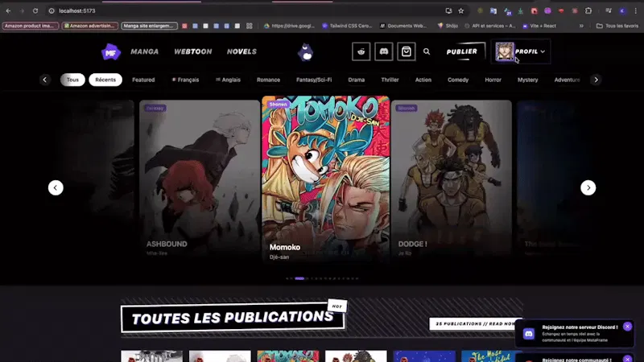Click the active carousel pagination indicator
The height and width of the screenshot is (362, 644).
pyautogui.click(x=299, y=278)
